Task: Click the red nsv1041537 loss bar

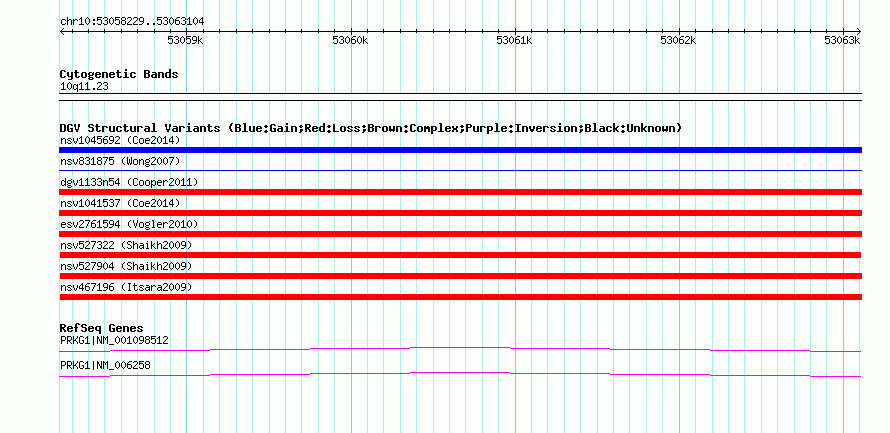Action: tap(460, 213)
